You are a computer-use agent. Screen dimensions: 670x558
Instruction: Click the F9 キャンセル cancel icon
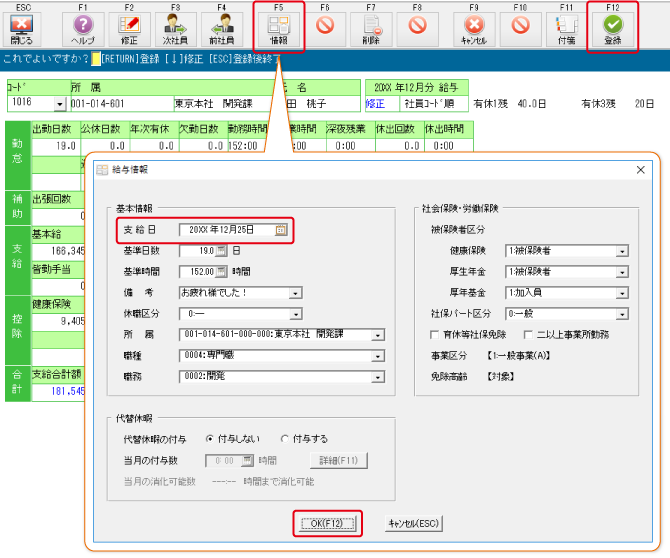474,29
